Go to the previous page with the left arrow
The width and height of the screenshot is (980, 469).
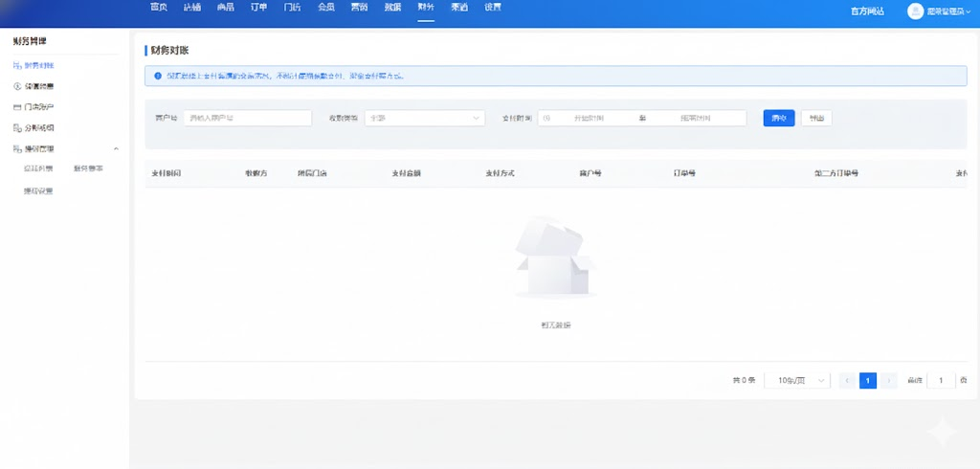pos(848,380)
